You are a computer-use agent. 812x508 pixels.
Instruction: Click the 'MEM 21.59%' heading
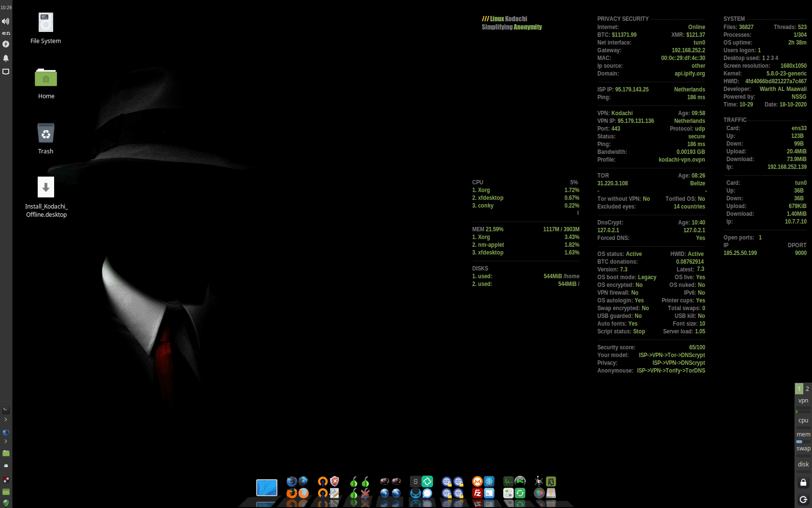(488, 229)
